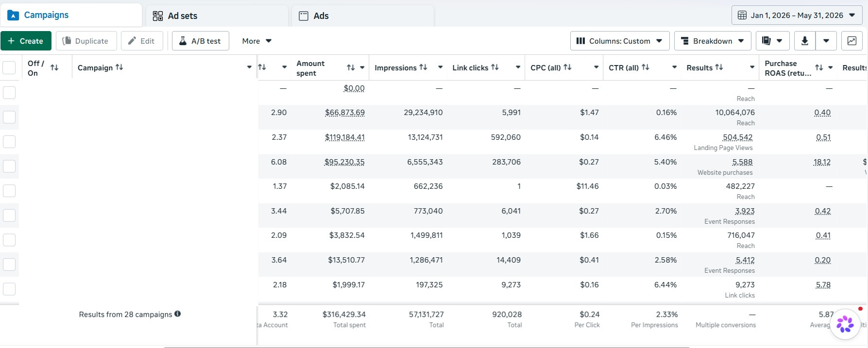The height and width of the screenshot is (348, 868).
Task: Sort by Results column arrows
Action: click(719, 67)
